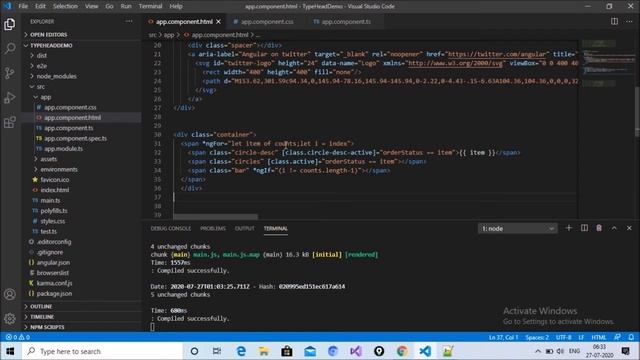
Task: Open angular.json in explorer
Action: click(82, 262)
